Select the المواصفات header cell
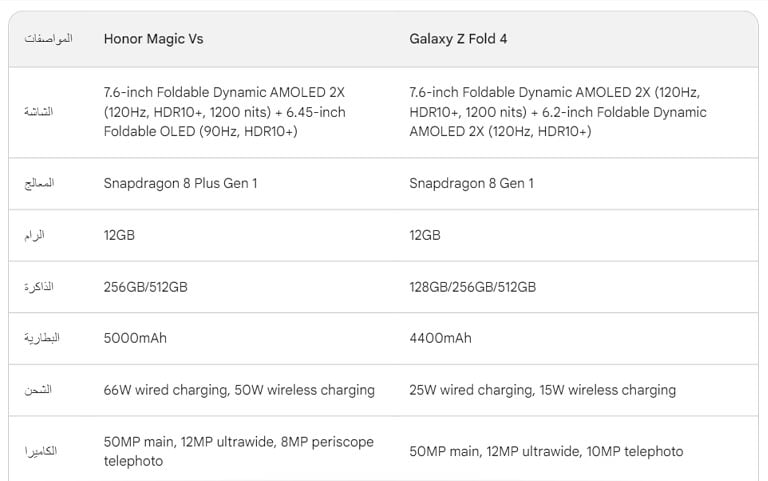Viewport: 768px width, 481px height. [x=46, y=39]
